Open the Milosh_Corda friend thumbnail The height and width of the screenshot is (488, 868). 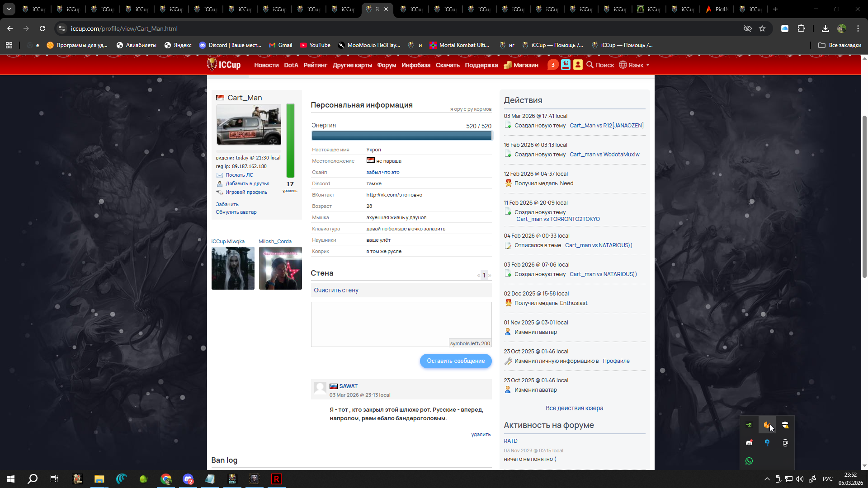[280, 268]
